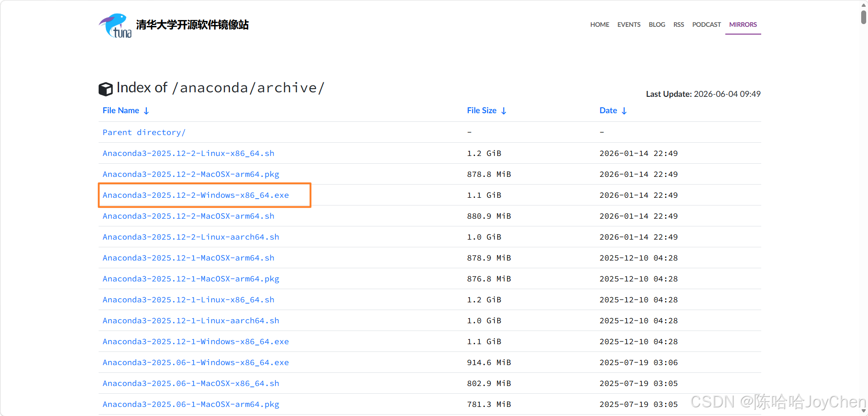Select the MIRRORS nav tab
The height and width of the screenshot is (416, 868).
(x=743, y=25)
